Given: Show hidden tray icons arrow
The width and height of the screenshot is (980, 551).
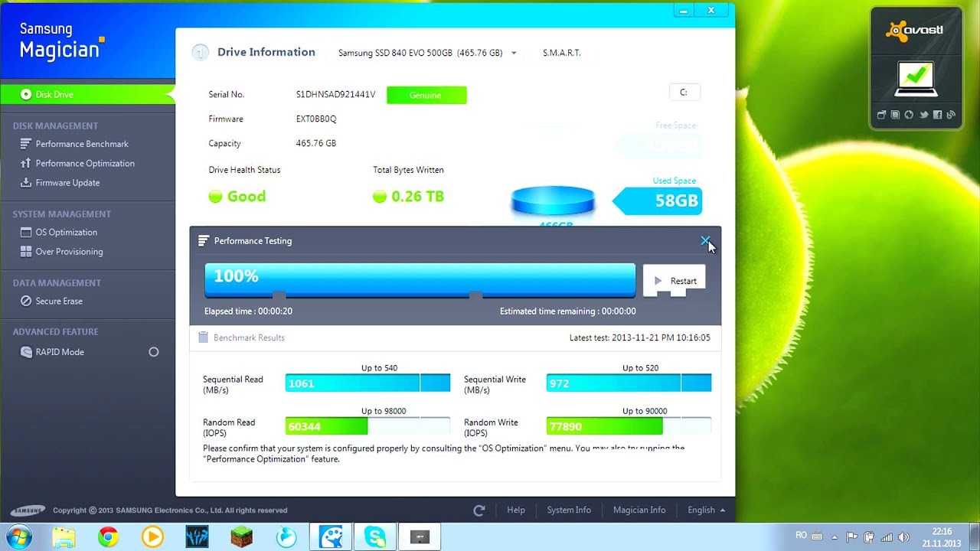Looking at the screenshot, I should [834, 537].
